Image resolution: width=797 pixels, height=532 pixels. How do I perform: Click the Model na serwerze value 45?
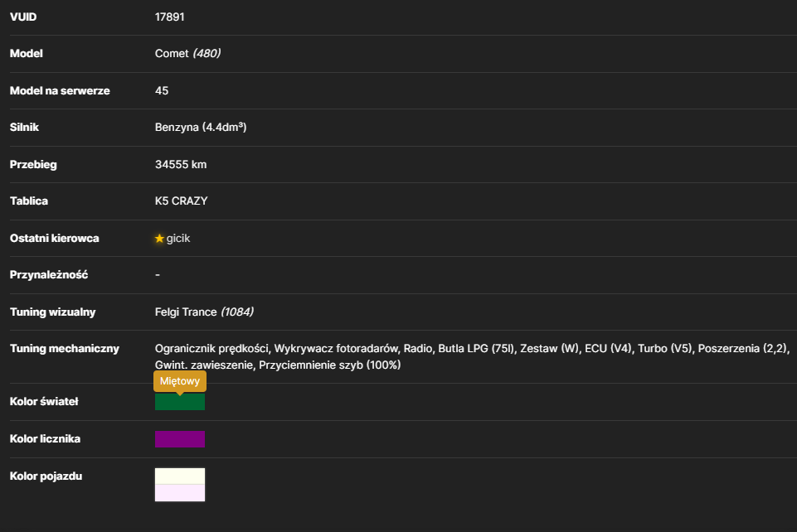[162, 90]
